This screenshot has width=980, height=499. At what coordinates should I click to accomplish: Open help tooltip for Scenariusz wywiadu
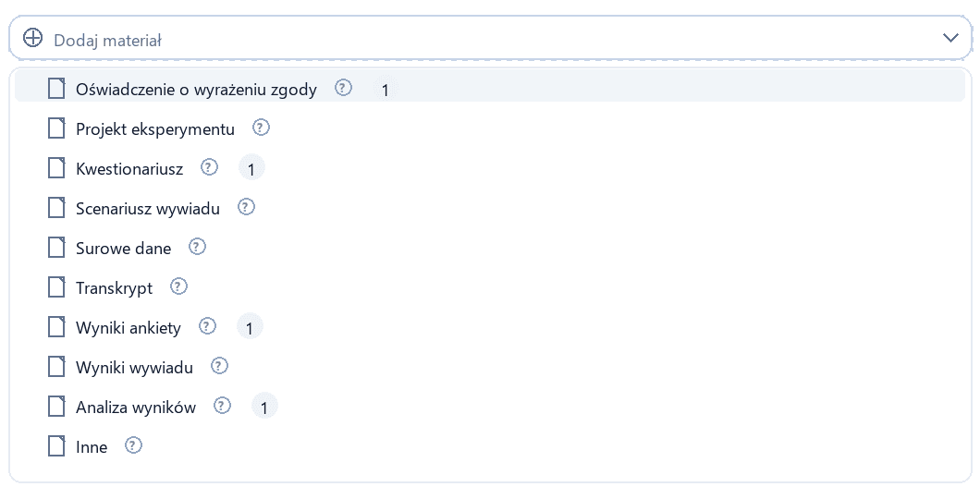click(x=246, y=207)
